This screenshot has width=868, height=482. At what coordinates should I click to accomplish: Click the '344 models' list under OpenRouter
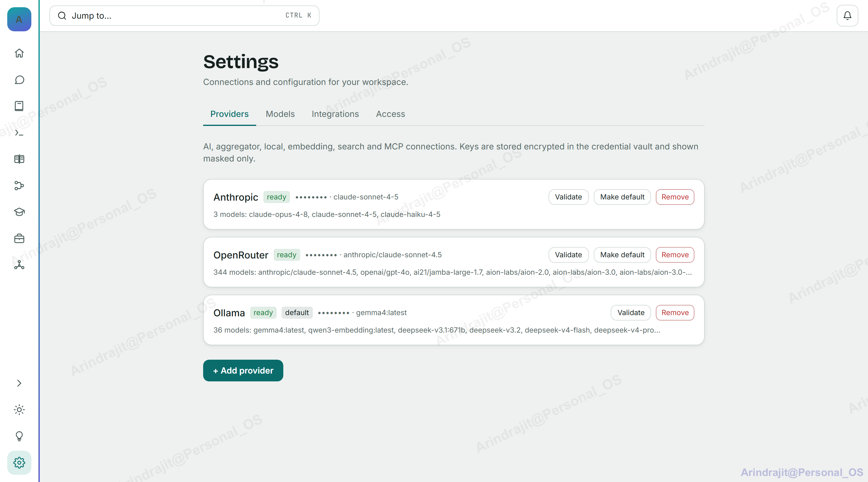tap(453, 273)
